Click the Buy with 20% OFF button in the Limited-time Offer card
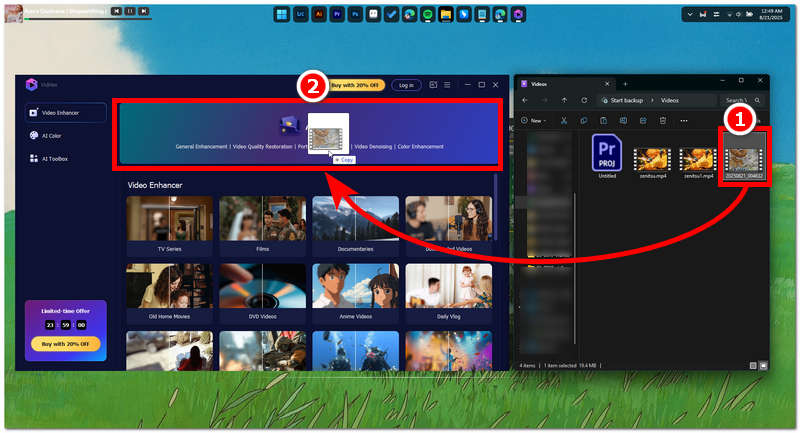The height and width of the screenshot is (433, 800). pyautogui.click(x=65, y=344)
